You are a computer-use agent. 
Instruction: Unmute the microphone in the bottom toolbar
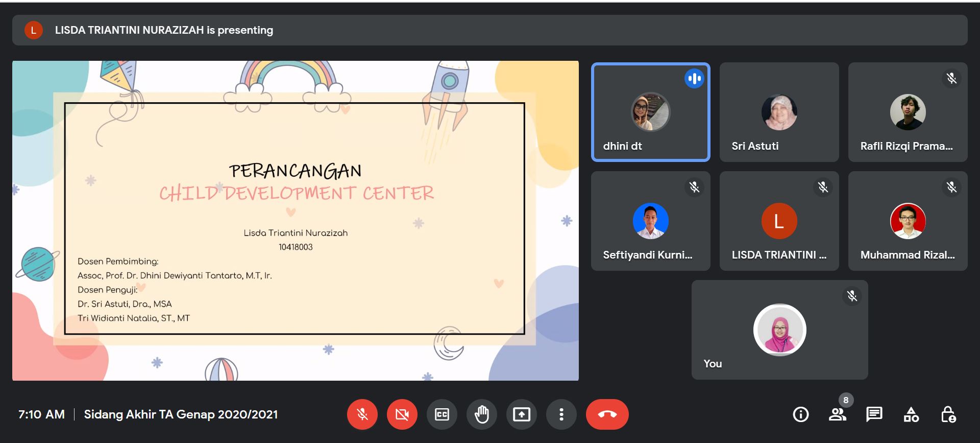coord(362,414)
